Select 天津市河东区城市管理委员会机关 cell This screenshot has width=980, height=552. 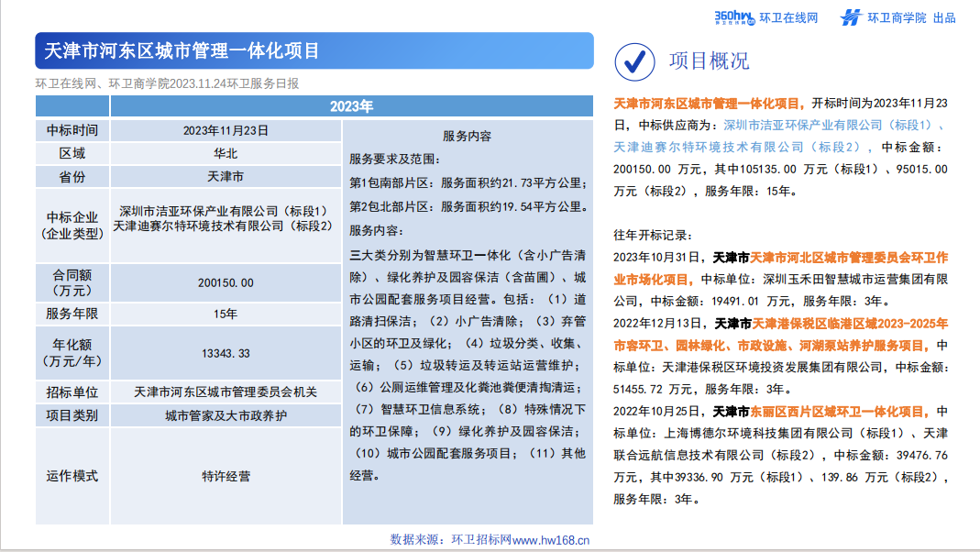coord(226,392)
